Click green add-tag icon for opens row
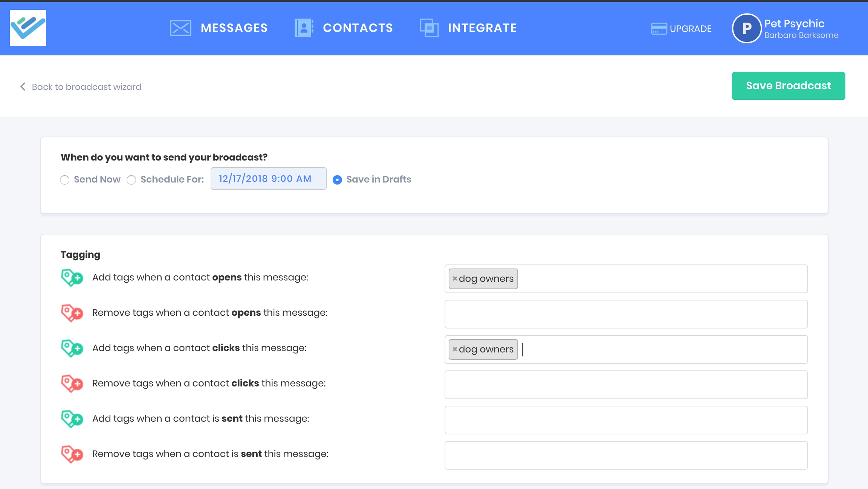This screenshot has width=868, height=489. pos(72,278)
